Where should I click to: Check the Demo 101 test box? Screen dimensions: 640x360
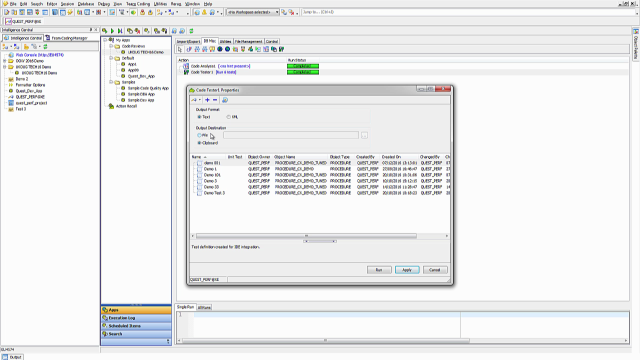click(x=200, y=175)
